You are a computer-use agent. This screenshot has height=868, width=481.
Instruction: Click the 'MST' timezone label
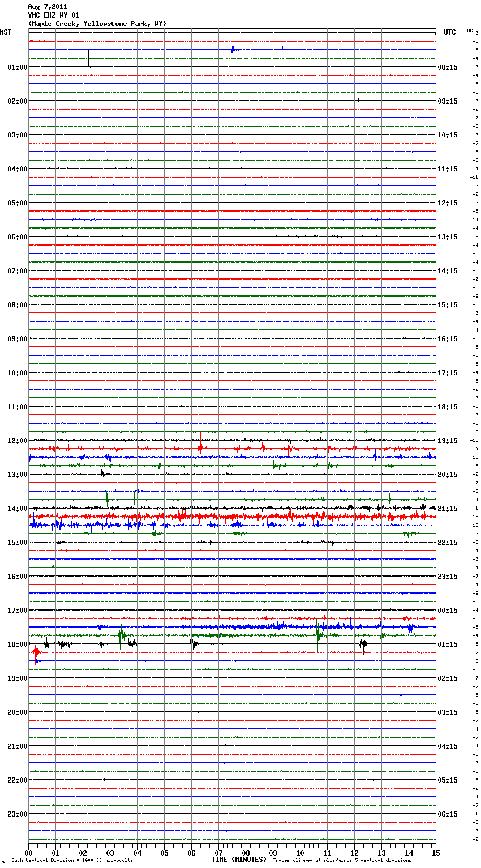point(6,32)
